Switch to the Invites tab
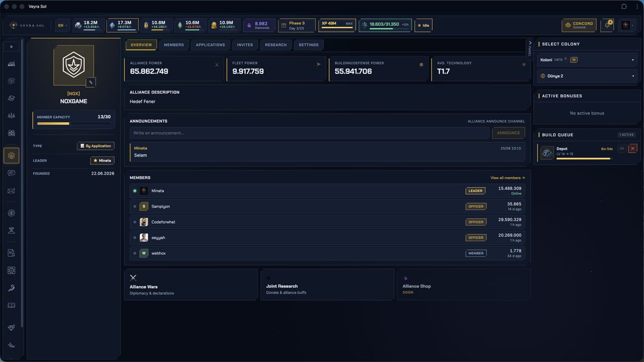 click(245, 45)
